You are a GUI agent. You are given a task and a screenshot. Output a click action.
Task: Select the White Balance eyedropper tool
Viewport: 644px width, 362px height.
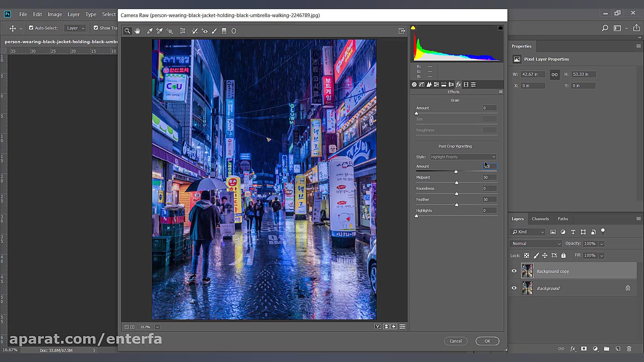(x=150, y=31)
